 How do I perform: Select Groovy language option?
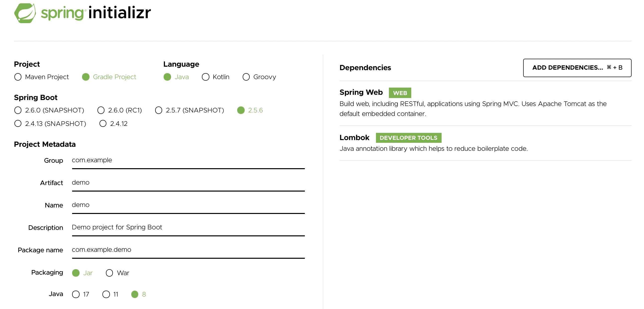pyautogui.click(x=246, y=77)
